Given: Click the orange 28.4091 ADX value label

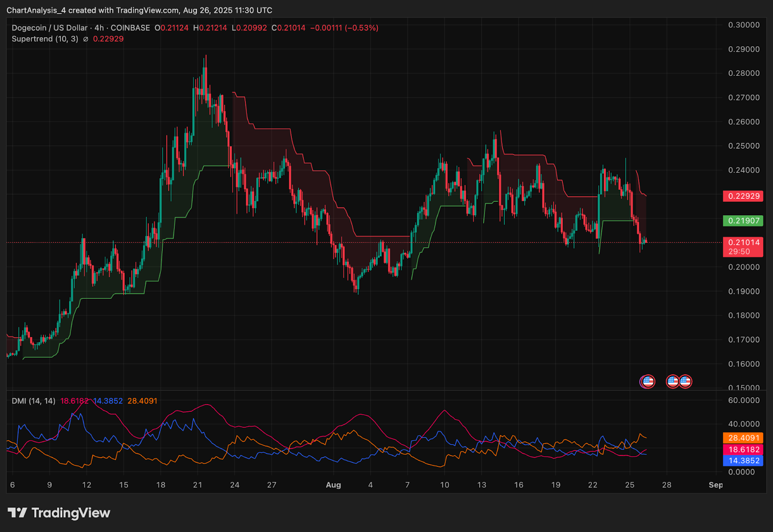Looking at the screenshot, I should [743, 438].
